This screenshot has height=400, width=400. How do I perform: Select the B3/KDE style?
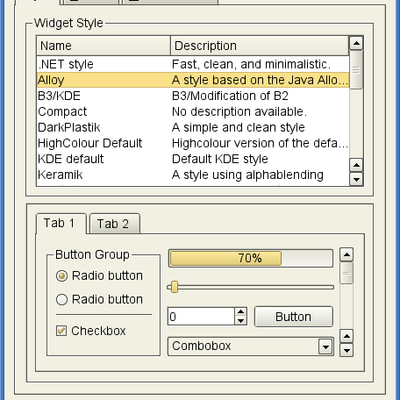click(x=193, y=96)
